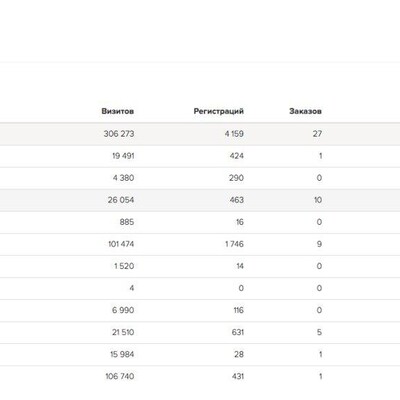Click the visits cell 4 380
Viewport: 400px width, 400px height.
[123, 178]
